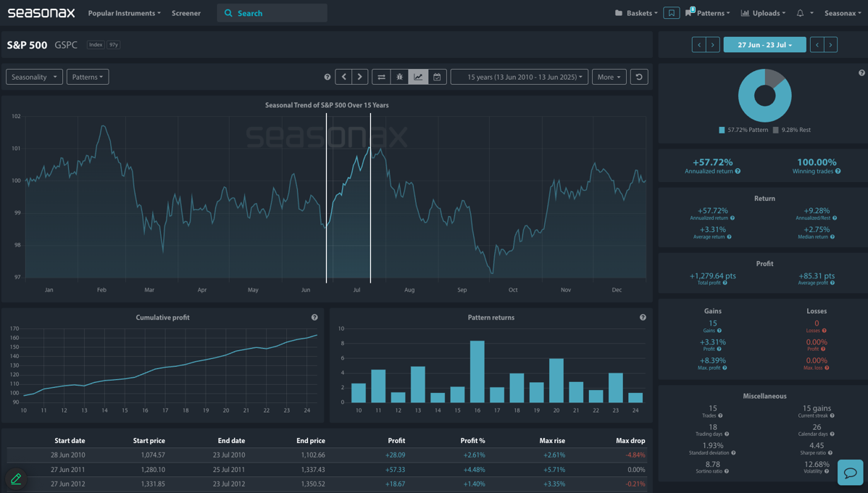Go to the Screener page
868x493 pixels.
pos(186,13)
